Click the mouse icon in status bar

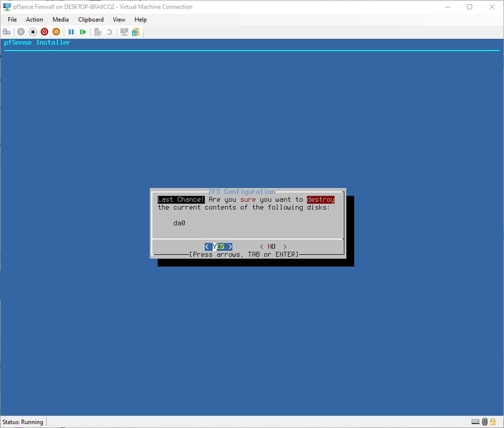pyautogui.click(x=484, y=422)
